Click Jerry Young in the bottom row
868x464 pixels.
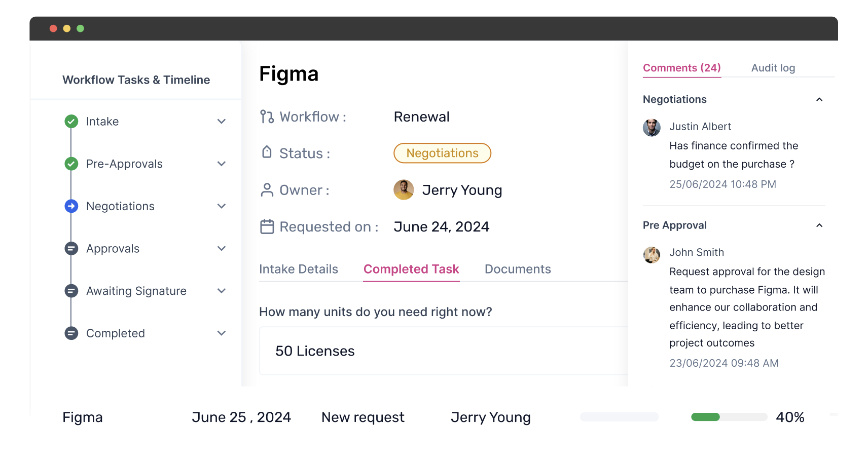tap(491, 417)
